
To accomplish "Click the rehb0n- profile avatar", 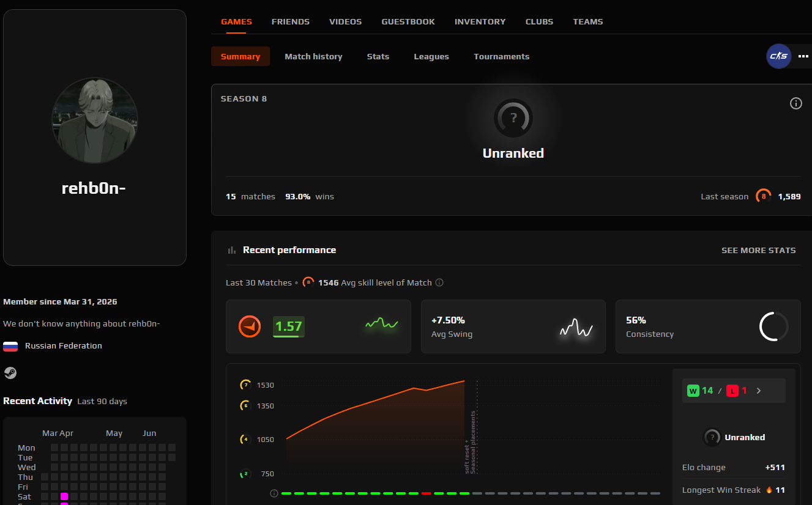I will pyautogui.click(x=95, y=120).
